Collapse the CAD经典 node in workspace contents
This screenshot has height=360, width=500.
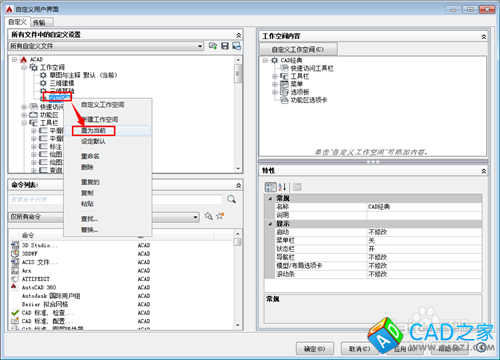coord(265,60)
